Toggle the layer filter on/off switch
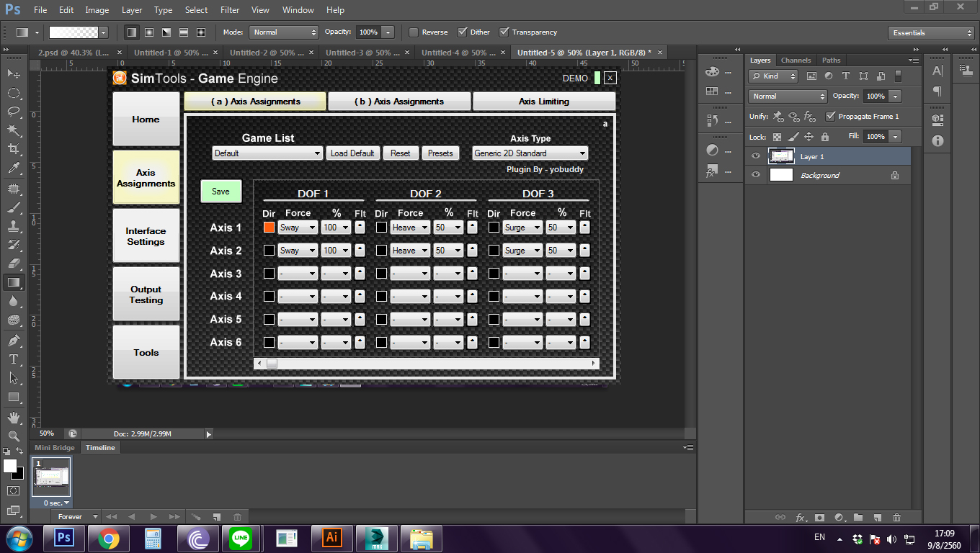The width and height of the screenshot is (980, 553). click(899, 76)
